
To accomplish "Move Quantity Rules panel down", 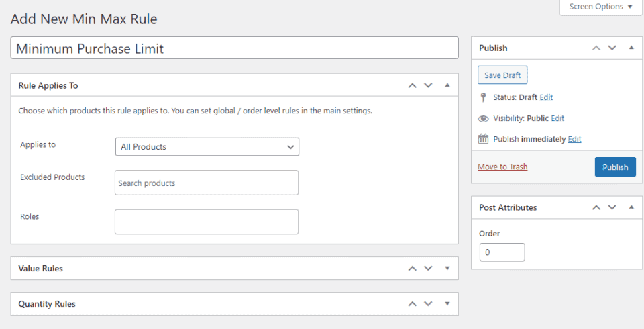I will pyautogui.click(x=429, y=303).
